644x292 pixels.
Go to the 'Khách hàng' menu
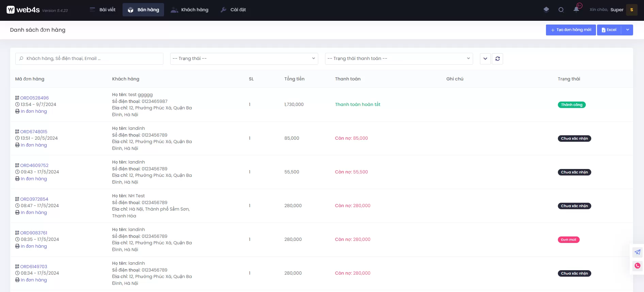(x=190, y=10)
